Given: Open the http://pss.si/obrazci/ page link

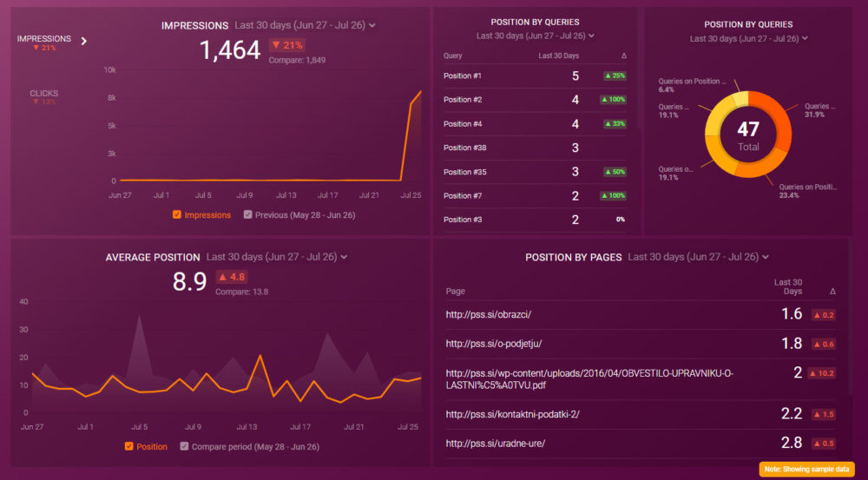Looking at the screenshot, I should (x=488, y=314).
